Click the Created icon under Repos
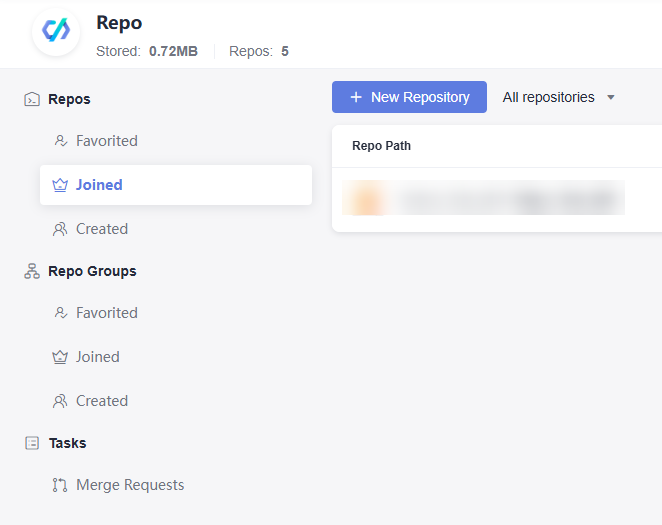Screen dimensions: 662x525 [60, 229]
